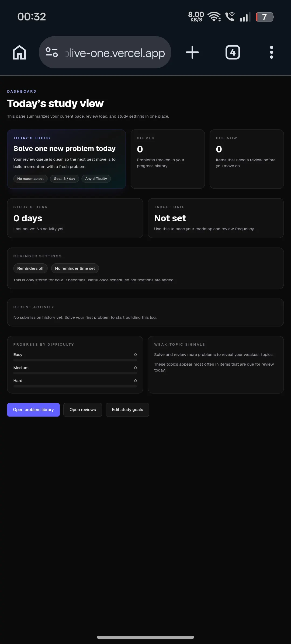Tap the No reminder time set pill

[x=75, y=268]
